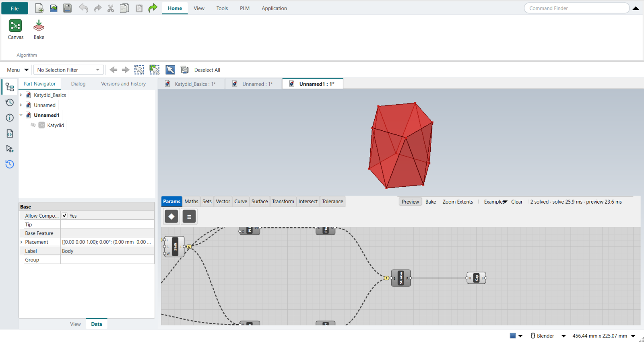Open the model tree sidebar icon

pos(10,87)
